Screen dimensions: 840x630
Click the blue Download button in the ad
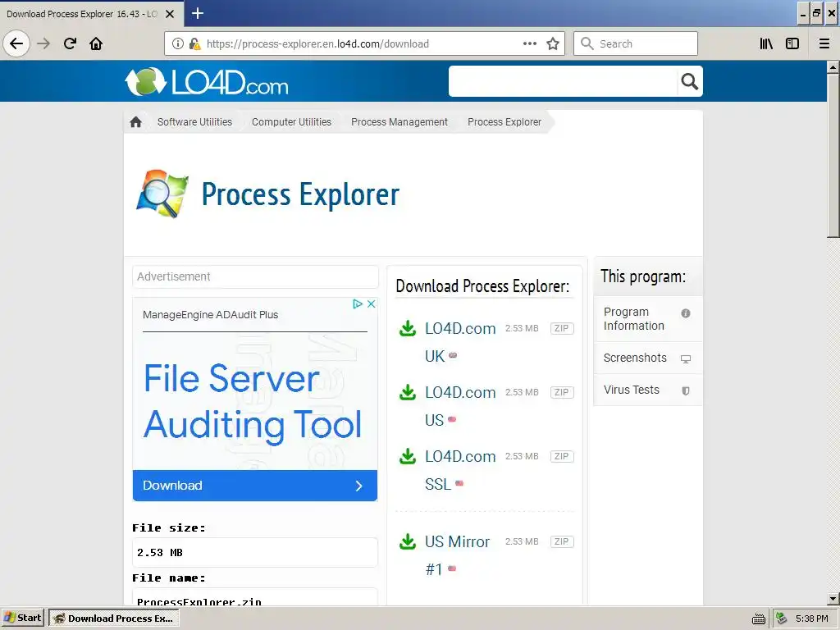pyautogui.click(x=255, y=486)
